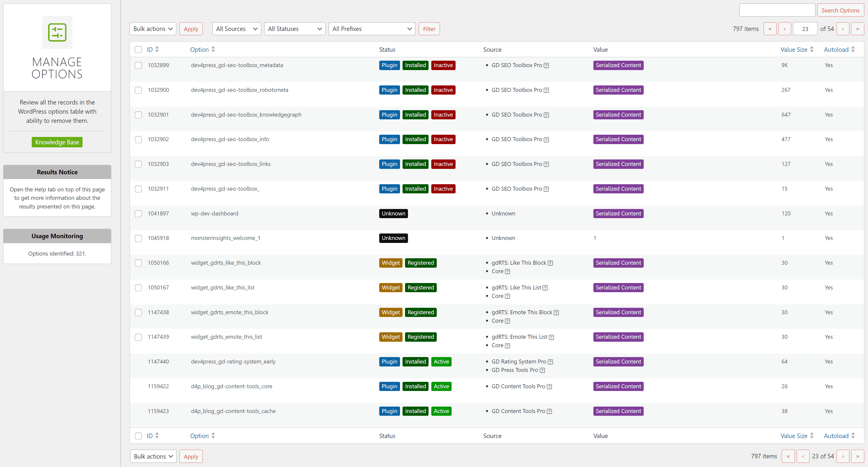Open the All Prefixes filter dropdown
This screenshot has width=868, height=467.
click(x=372, y=29)
